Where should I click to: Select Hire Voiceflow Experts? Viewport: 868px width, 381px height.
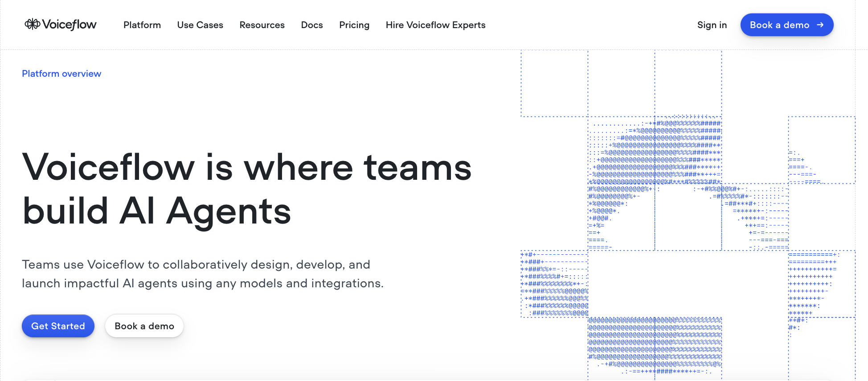click(435, 25)
